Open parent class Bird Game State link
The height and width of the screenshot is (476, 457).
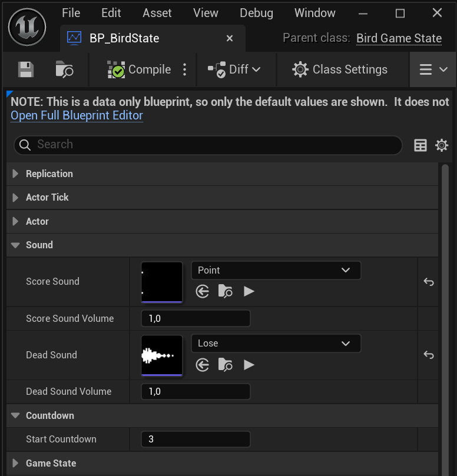coord(399,38)
